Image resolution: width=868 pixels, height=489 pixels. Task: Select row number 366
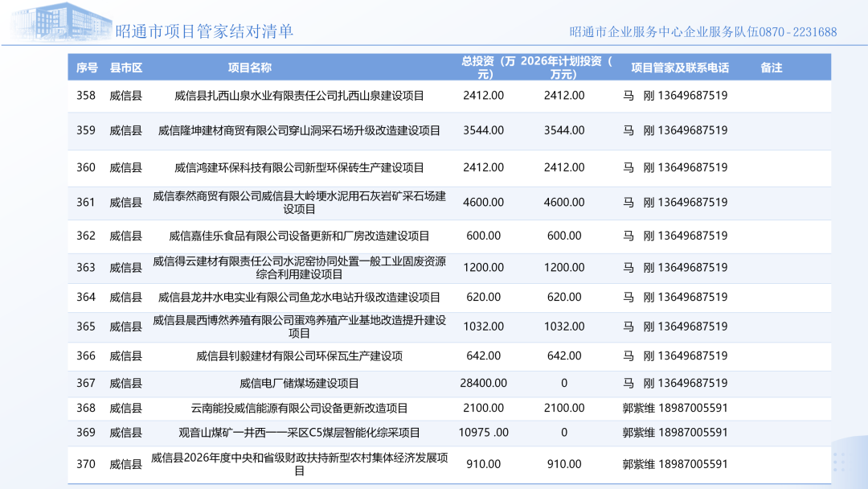pyautogui.click(x=86, y=356)
